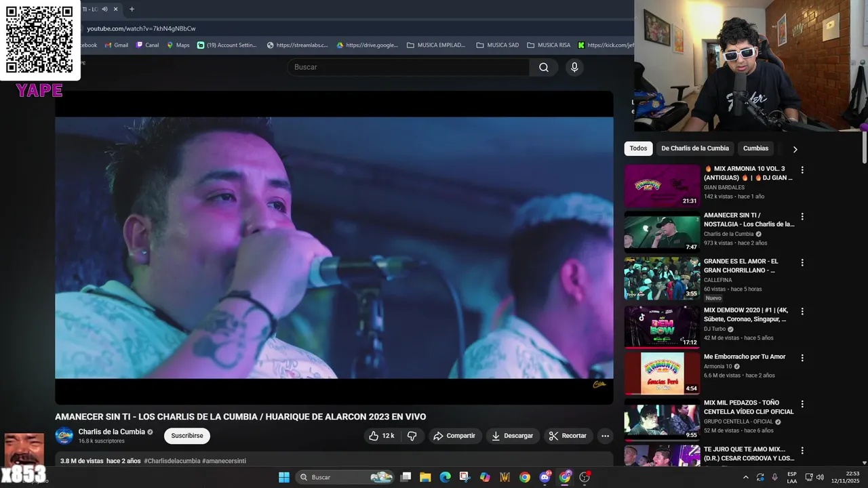Click hashtag #Charlisdelacumbia
The image size is (868, 488).
click(172, 461)
